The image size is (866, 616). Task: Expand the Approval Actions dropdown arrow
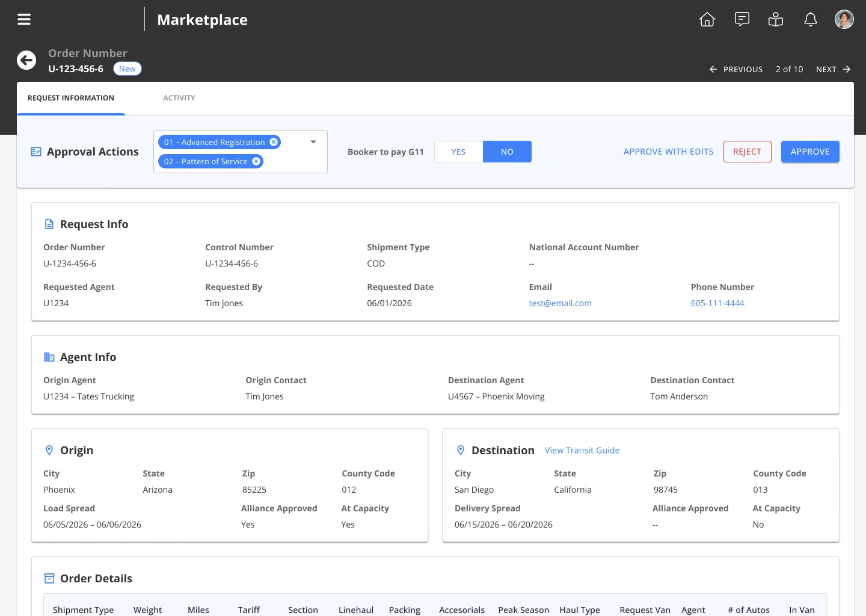coord(313,142)
